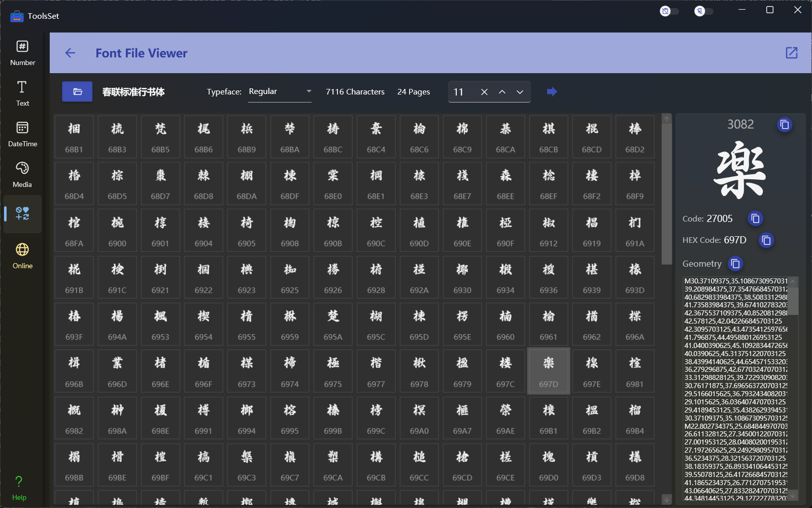Open the Help link in sidebar
Screen dimensions: 812x508
[19, 488]
